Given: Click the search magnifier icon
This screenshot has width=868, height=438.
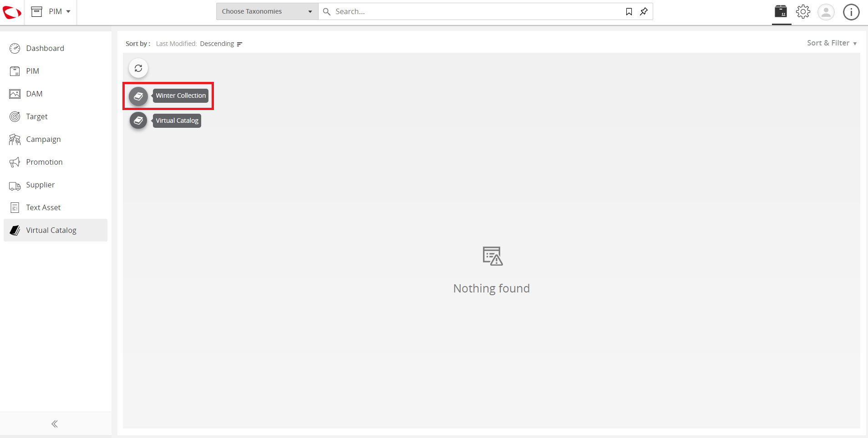Looking at the screenshot, I should (x=327, y=11).
